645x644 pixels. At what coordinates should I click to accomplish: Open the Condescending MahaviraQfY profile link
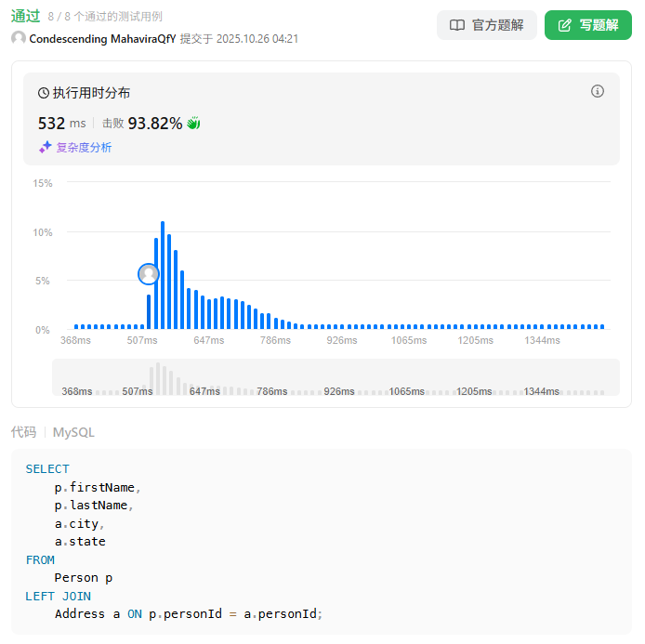coord(102,39)
